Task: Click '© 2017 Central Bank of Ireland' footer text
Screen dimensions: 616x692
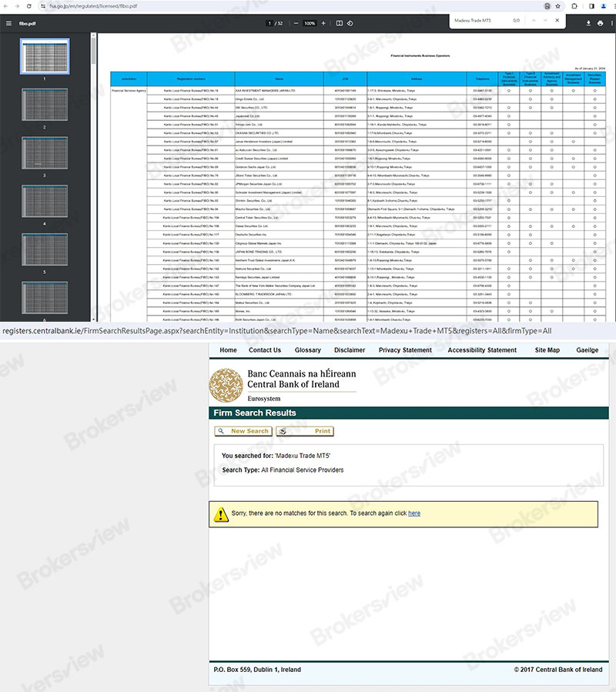Action: click(558, 670)
